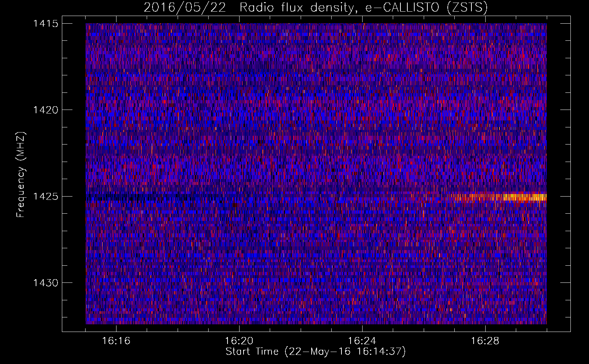Screen dimensions: 589x364
Task: Click the 16:28 time tick label
Action: pyautogui.click(x=485, y=341)
